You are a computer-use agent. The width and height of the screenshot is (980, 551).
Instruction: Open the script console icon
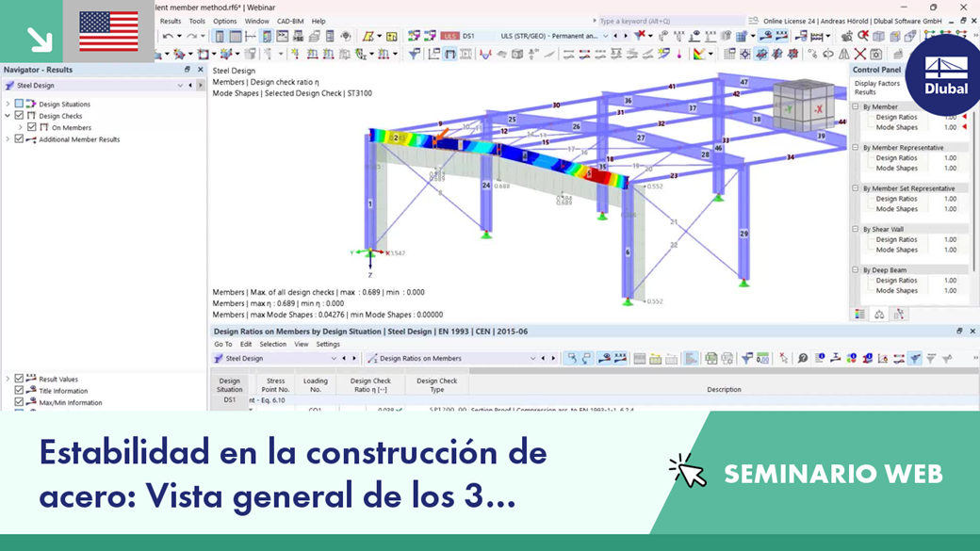coord(283,36)
